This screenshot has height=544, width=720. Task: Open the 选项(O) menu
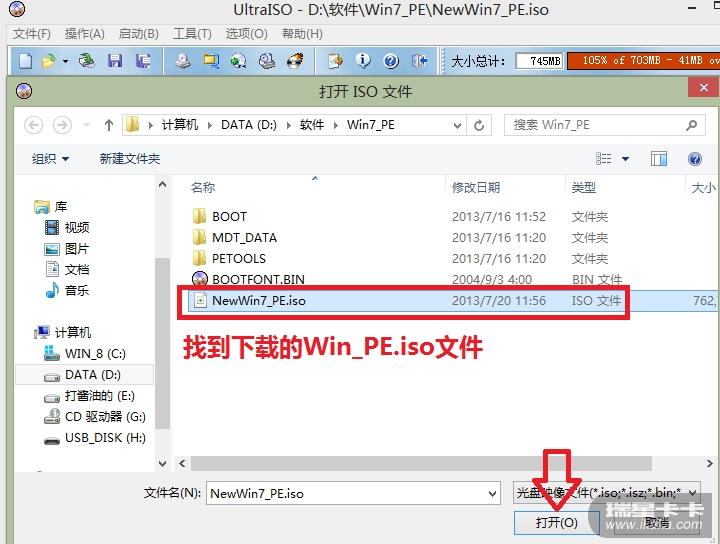pos(246,34)
